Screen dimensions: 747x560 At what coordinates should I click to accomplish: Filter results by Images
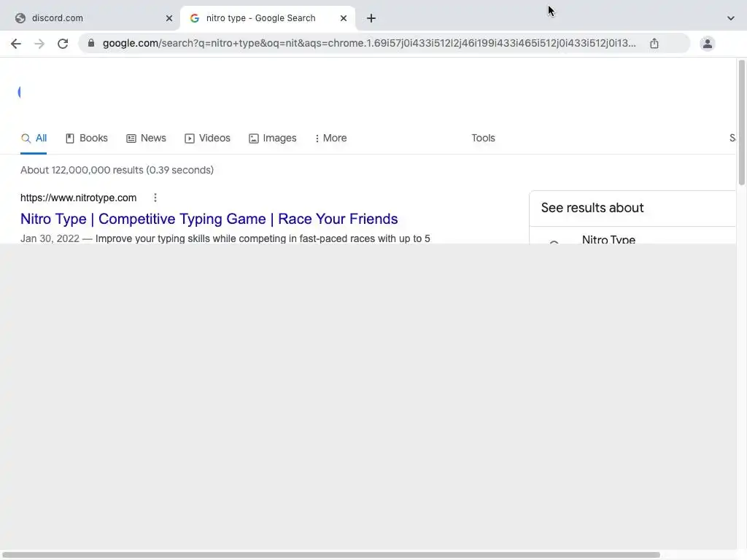click(x=273, y=138)
